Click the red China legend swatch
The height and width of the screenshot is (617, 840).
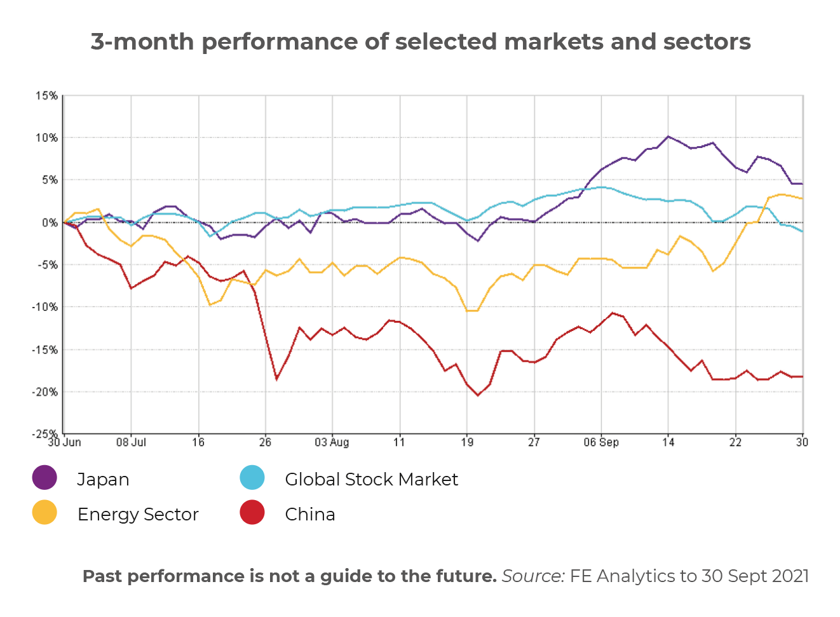point(252,512)
